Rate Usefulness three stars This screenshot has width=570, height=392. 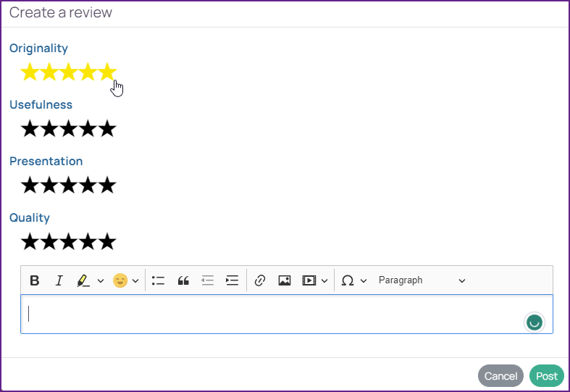[x=68, y=128]
